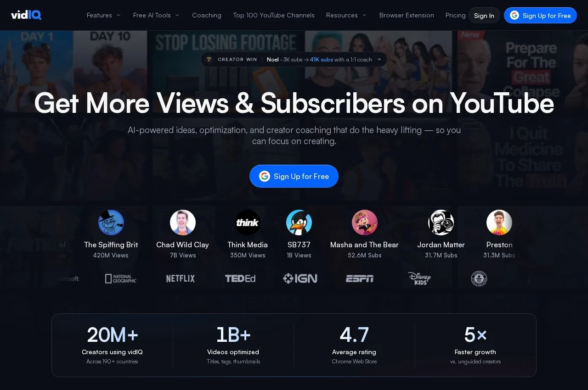The height and width of the screenshot is (390, 588).
Task: Open Top 100 YouTube Channels
Action: point(274,15)
